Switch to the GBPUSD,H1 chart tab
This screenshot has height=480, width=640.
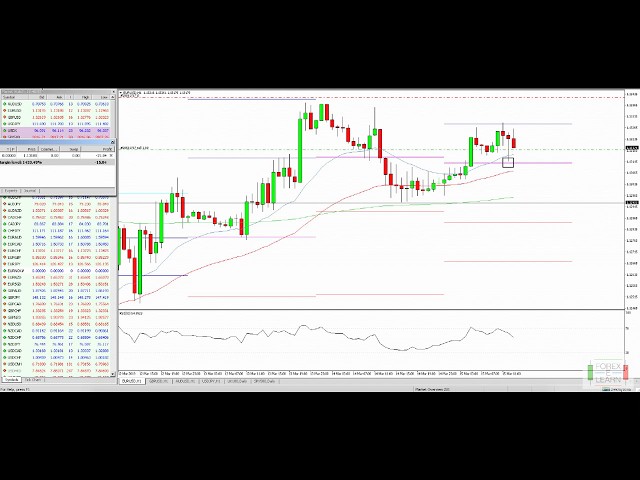pyautogui.click(x=159, y=380)
